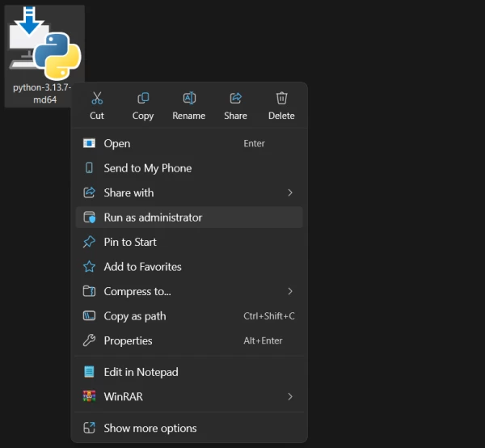485x448 pixels.
Task: Expand the Compress to submenu chevron
Action: point(290,291)
